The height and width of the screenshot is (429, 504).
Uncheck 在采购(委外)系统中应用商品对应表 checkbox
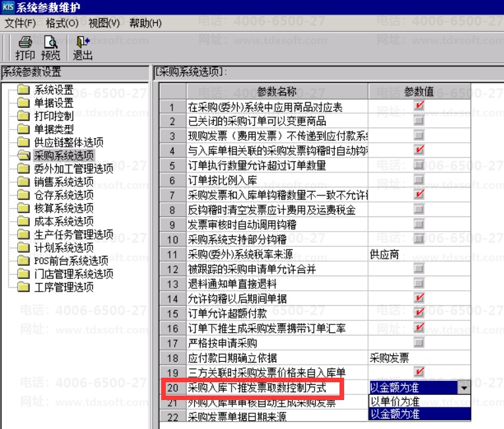coord(419,106)
